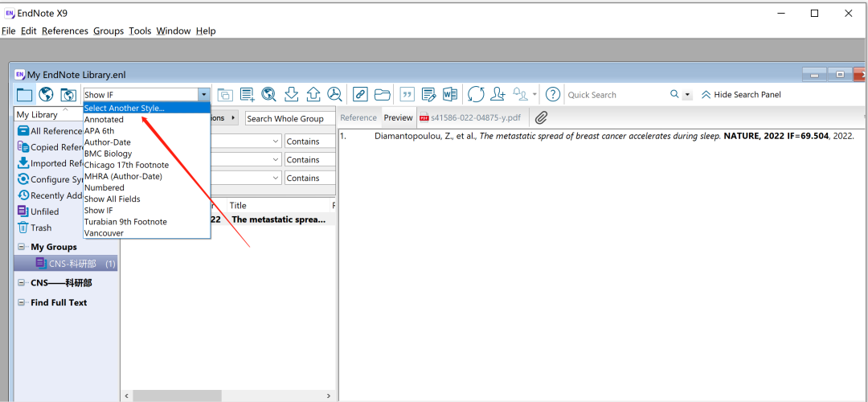The height and width of the screenshot is (402, 868).
Task: Open the s41586-022-04875-y.pdf tab
Action: (470, 118)
